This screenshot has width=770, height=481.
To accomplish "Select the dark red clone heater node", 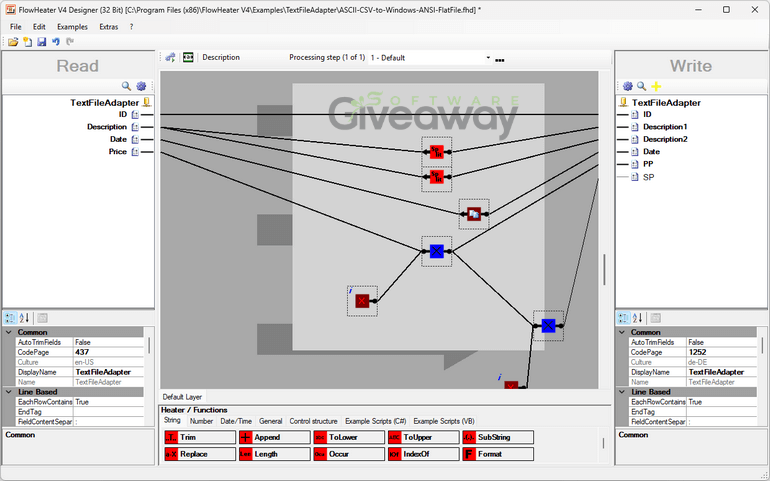I will coord(474,214).
